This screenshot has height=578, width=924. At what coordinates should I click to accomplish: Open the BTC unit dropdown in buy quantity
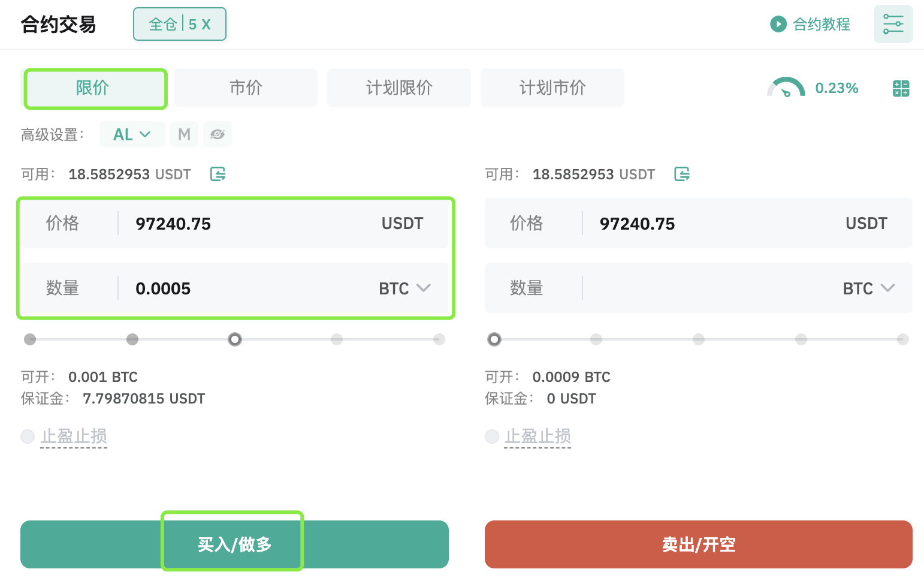point(405,288)
